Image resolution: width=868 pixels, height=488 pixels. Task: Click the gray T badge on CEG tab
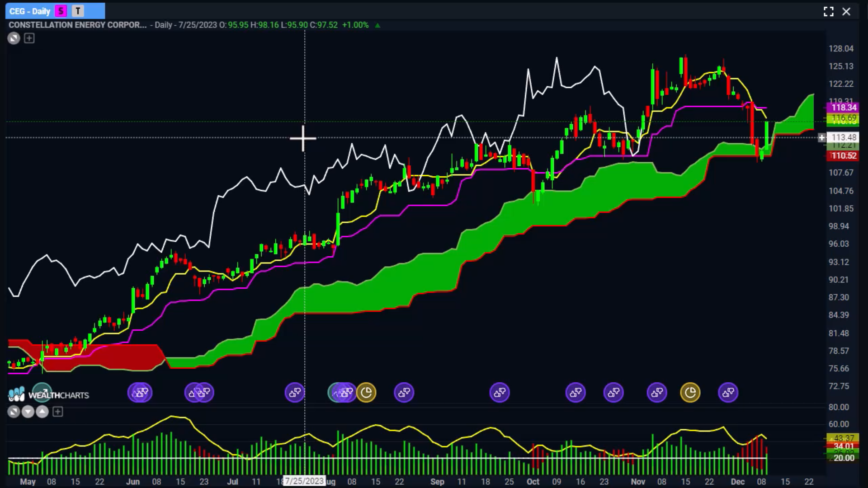(x=78, y=11)
